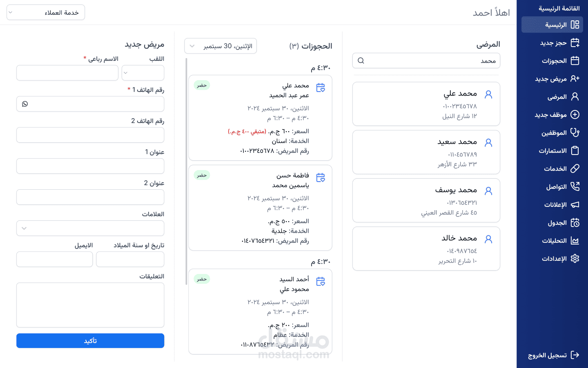
Task: Open the خدمة العملاء dropdown
Action: (46, 12)
